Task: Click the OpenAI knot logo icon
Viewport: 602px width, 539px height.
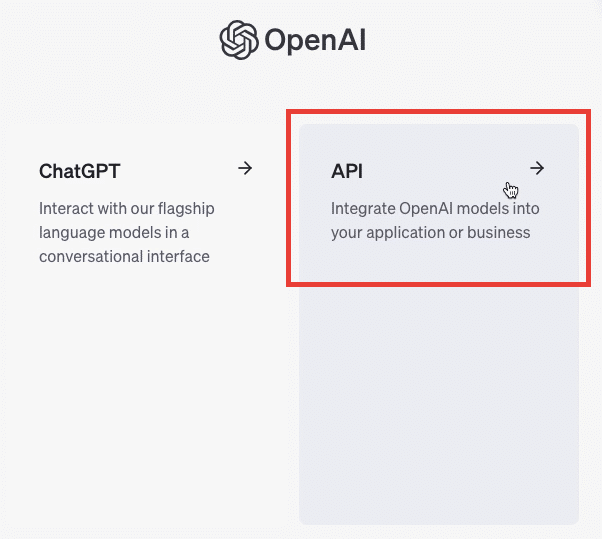Action: (238, 40)
